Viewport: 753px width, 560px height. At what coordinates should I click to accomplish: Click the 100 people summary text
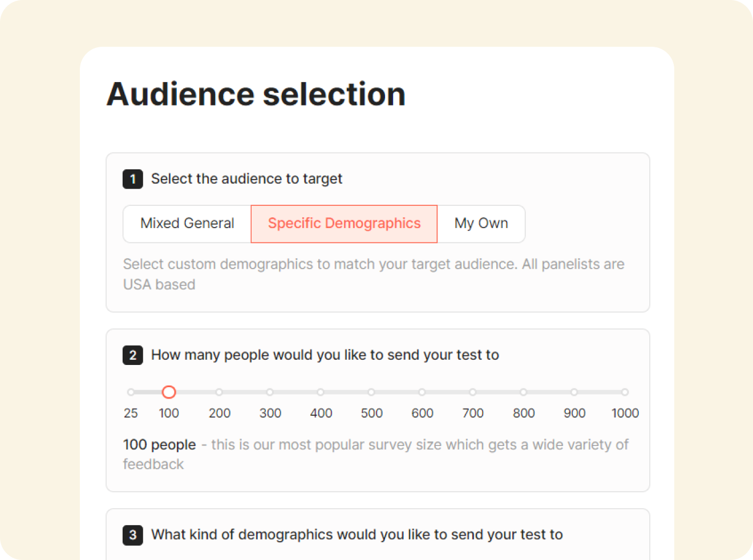click(160, 444)
